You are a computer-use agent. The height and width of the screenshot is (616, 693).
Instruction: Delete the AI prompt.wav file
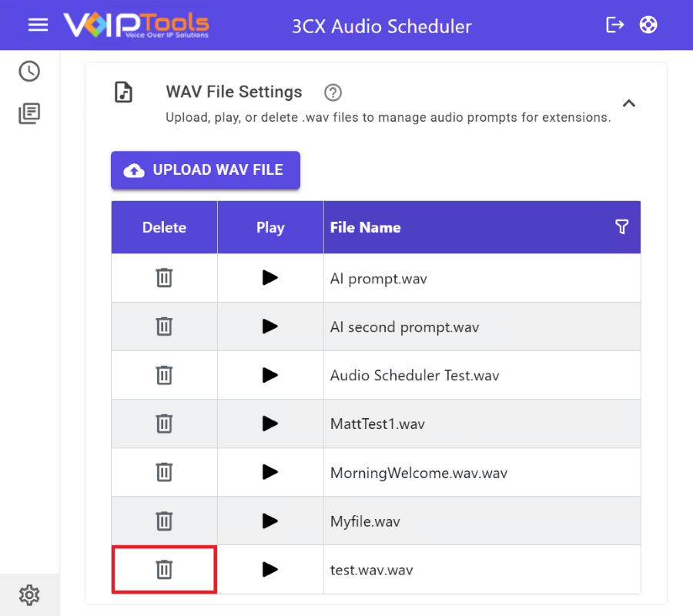[x=164, y=278]
